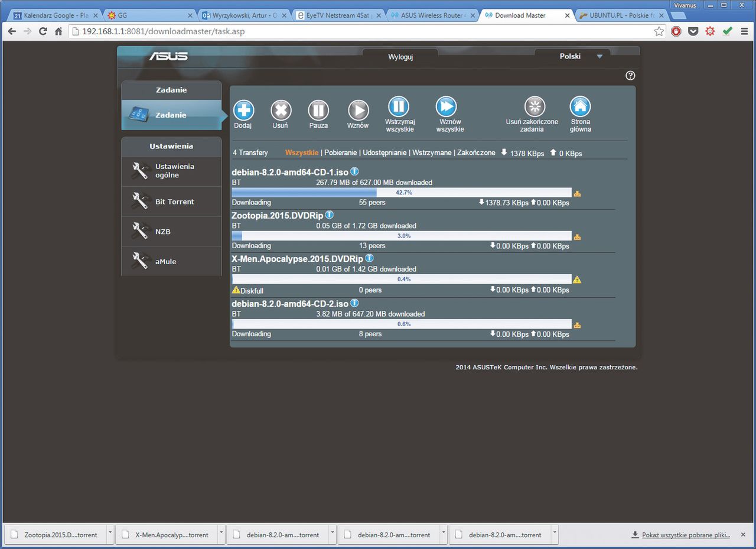Click debian CD-2 progress bar at 0.6%
Screen dimensions: 756x549
(x=402, y=324)
